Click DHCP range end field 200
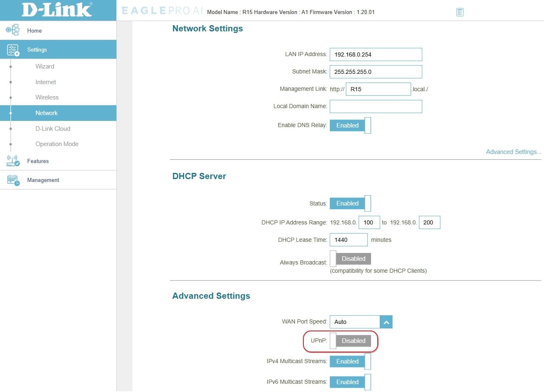Screen dimensions: 544x392 tap(430, 222)
